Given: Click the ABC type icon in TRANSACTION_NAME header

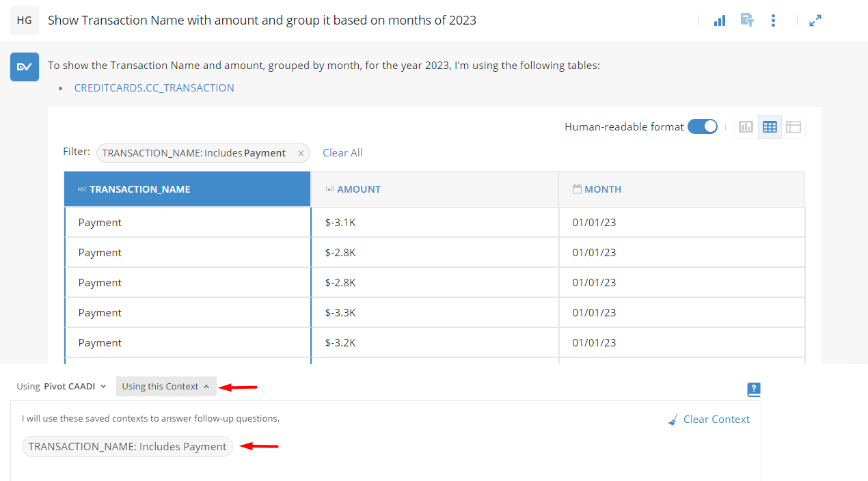Looking at the screenshot, I should (82, 189).
